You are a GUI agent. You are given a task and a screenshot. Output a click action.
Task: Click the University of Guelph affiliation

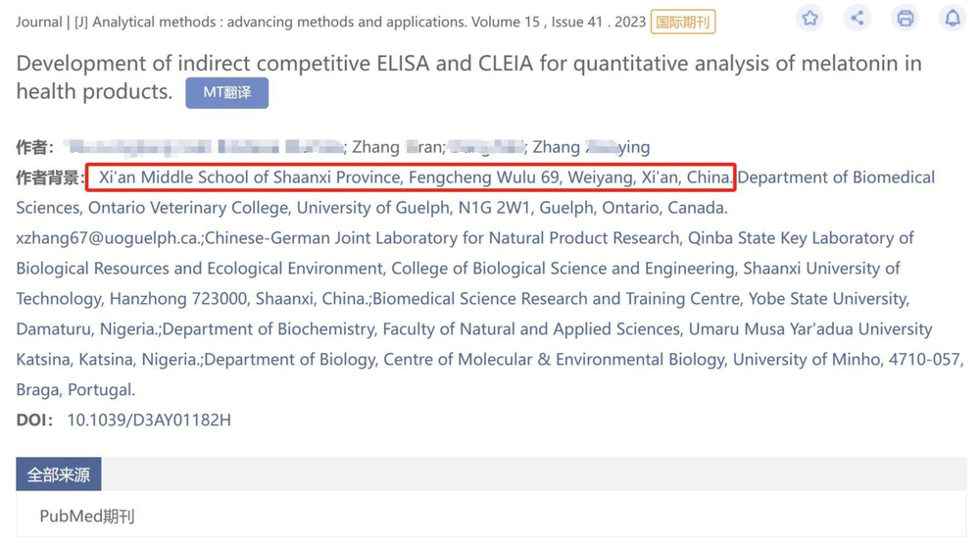[372, 208]
